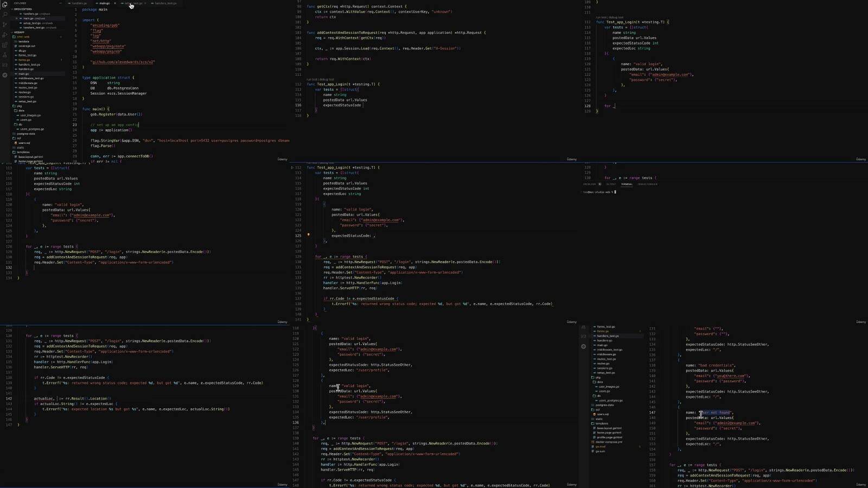Open coverage.out in the file tree
Screen dimensions: 868x488
[x=27, y=46]
